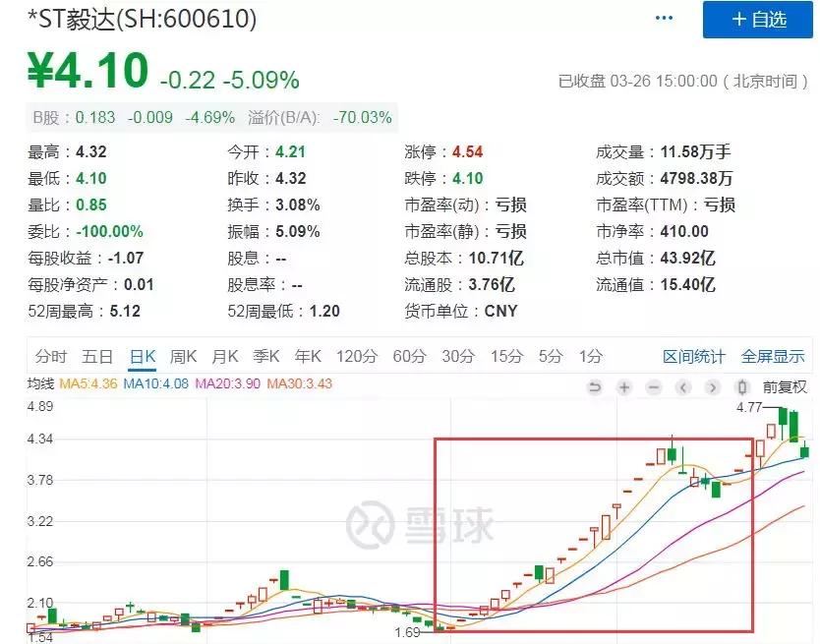Switch to the 月K monthly tab
The image size is (820, 644).
tap(224, 357)
